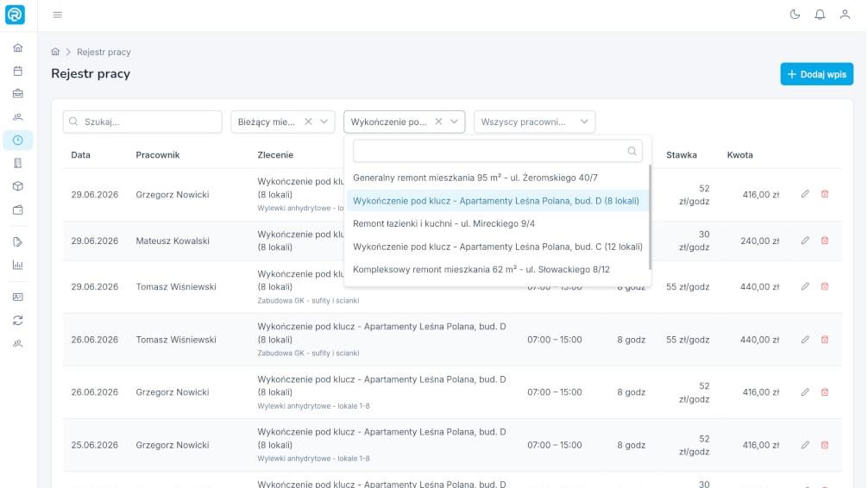Open briefcase icon in sidebar
Screen dimensions: 868x488
tap(18, 93)
